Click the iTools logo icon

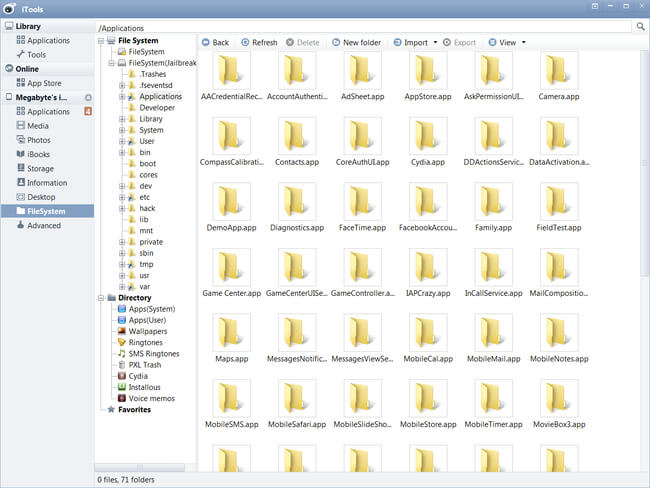coord(10,8)
